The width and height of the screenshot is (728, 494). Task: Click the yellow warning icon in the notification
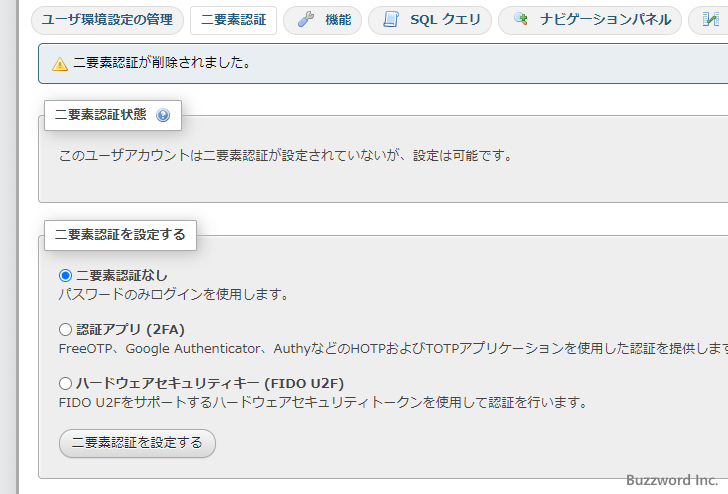pyautogui.click(x=60, y=63)
